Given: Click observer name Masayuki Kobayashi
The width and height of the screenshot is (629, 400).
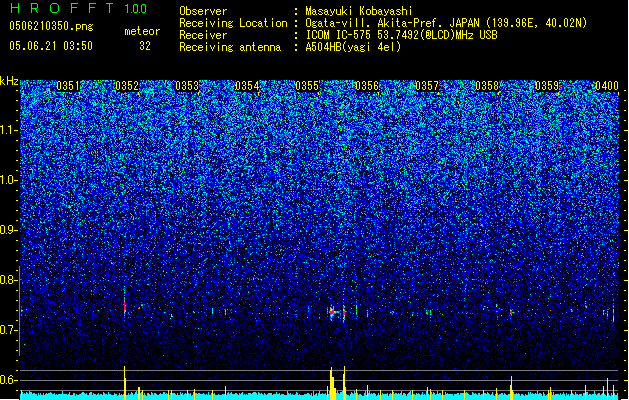Looking at the screenshot, I should tap(359, 11).
